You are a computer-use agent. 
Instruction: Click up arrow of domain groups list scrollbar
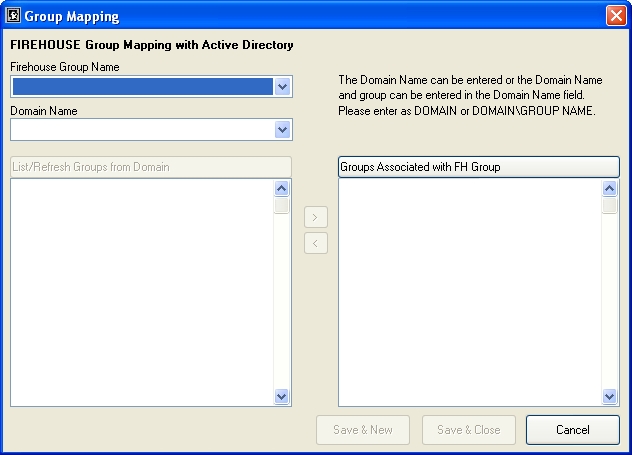(281, 189)
